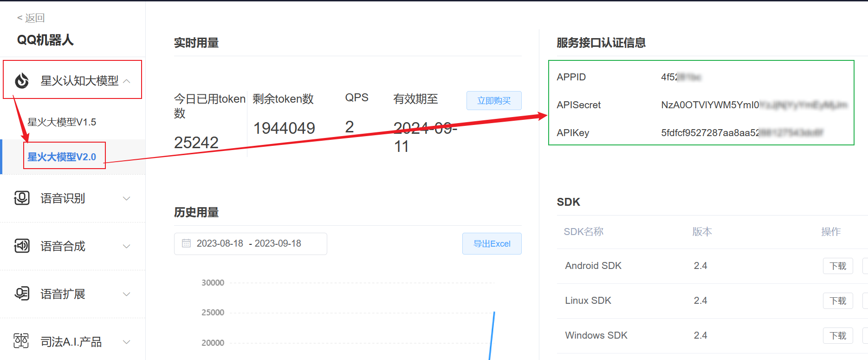
Task: Click the Android SDK version 2.4
Action: click(700, 266)
